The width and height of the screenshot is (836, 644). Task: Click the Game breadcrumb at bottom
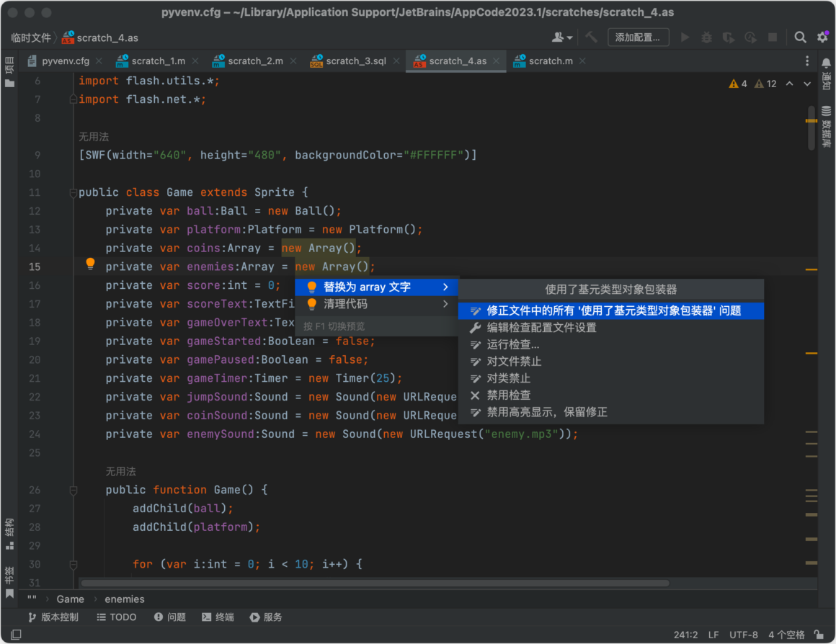(x=71, y=599)
